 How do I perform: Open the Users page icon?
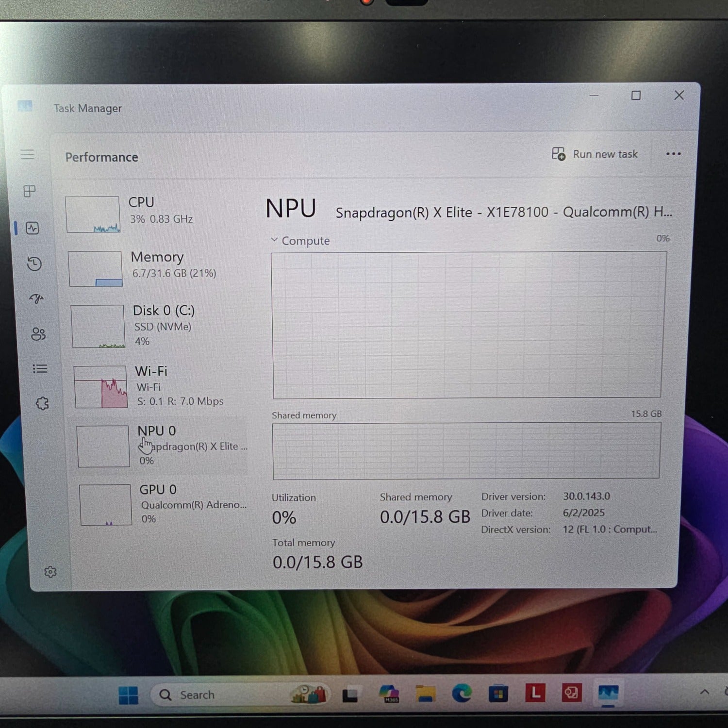point(38,334)
